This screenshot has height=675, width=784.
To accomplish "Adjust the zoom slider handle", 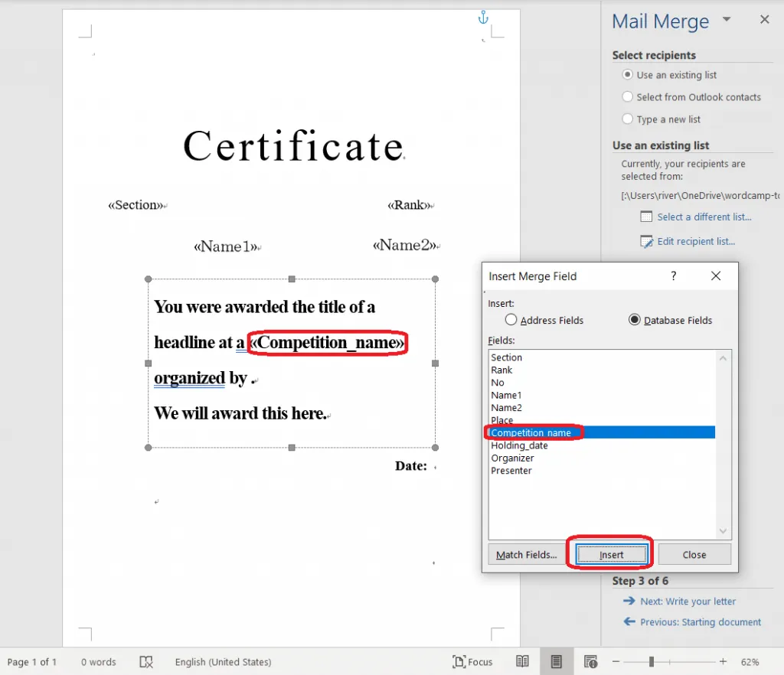I will click(x=652, y=662).
